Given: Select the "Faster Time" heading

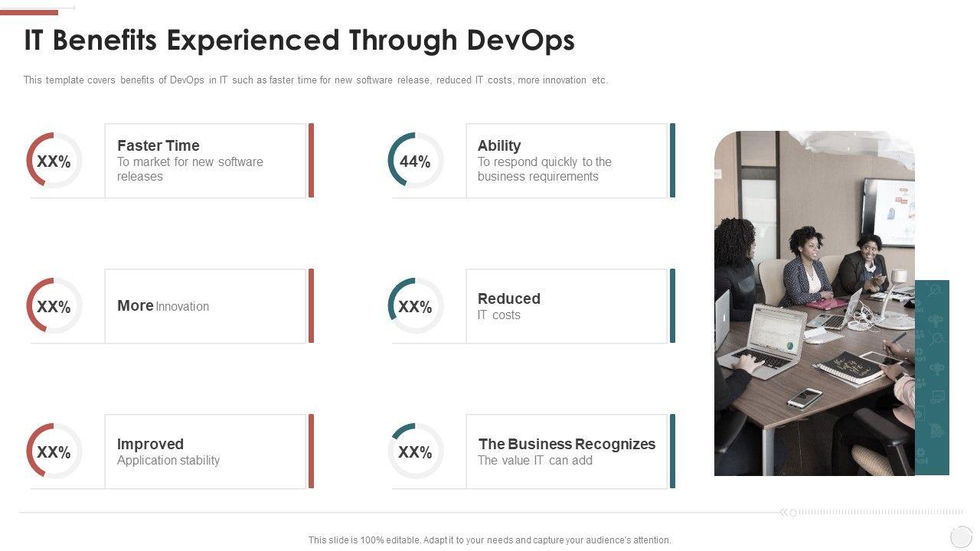Looking at the screenshot, I should coord(158,145).
